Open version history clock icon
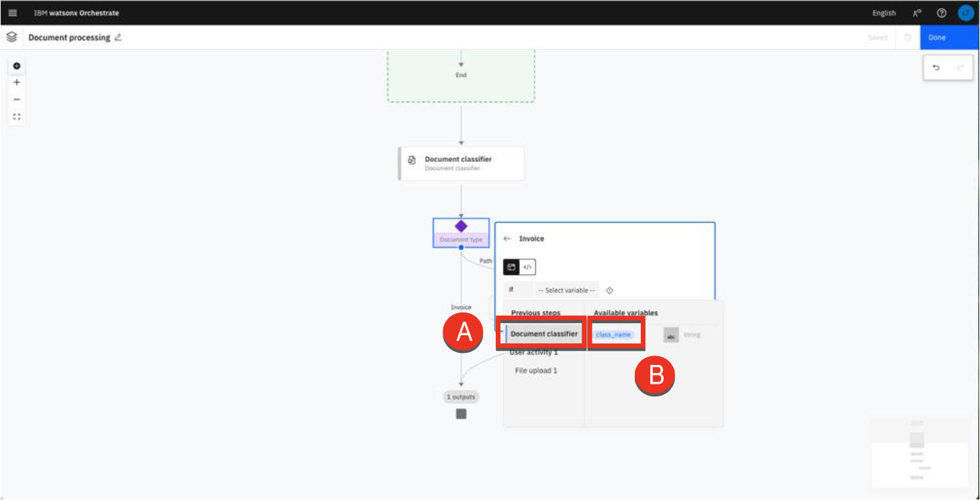Screen dimensions: 980x500 pos(907,38)
